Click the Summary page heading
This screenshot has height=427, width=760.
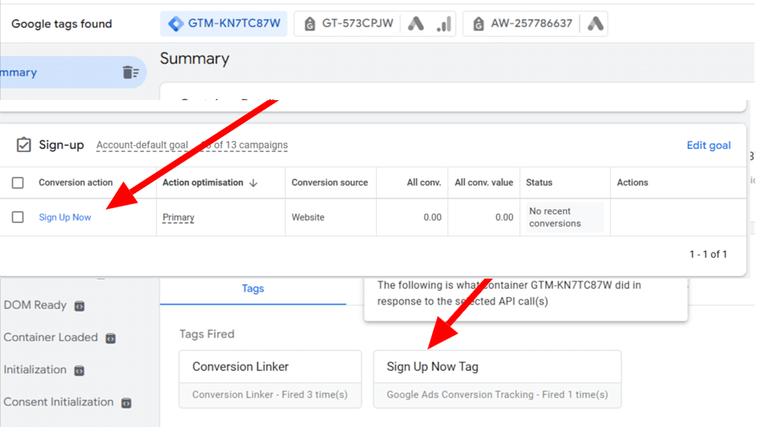point(195,59)
